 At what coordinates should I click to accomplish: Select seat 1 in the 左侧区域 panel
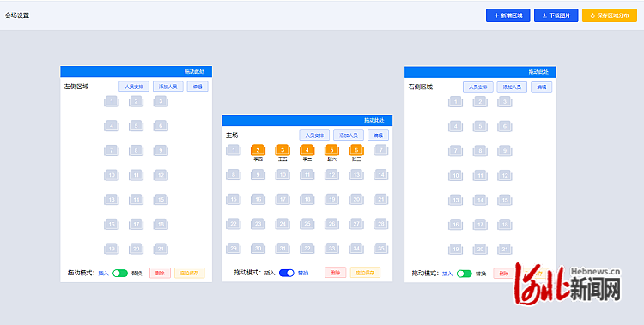(112, 101)
